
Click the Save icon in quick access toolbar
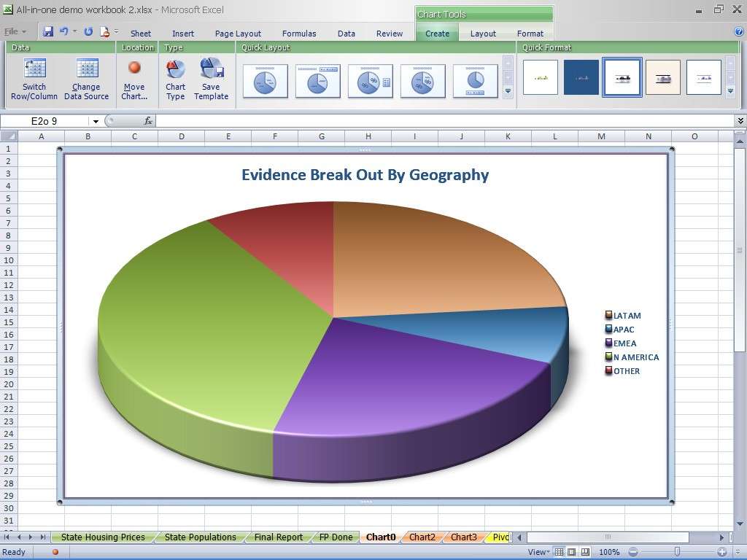[48, 32]
